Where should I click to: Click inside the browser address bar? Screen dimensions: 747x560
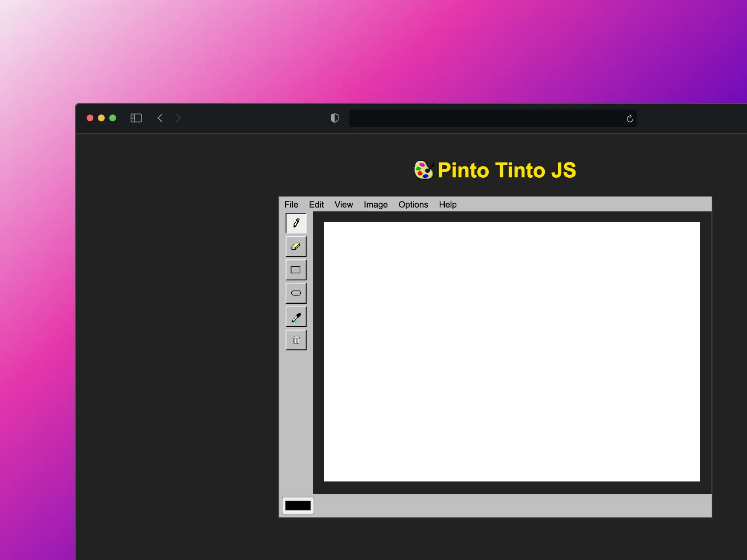(486, 118)
